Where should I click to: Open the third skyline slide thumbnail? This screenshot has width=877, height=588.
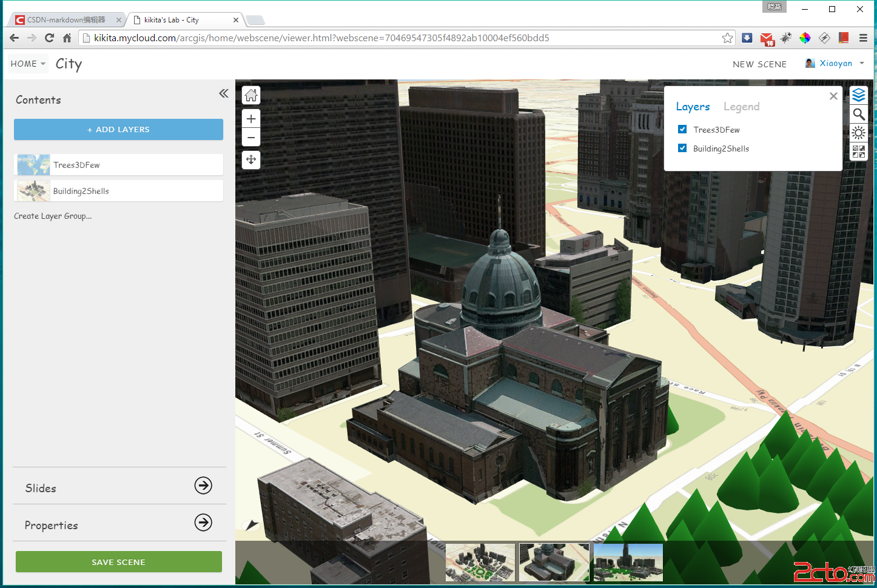pos(628,563)
